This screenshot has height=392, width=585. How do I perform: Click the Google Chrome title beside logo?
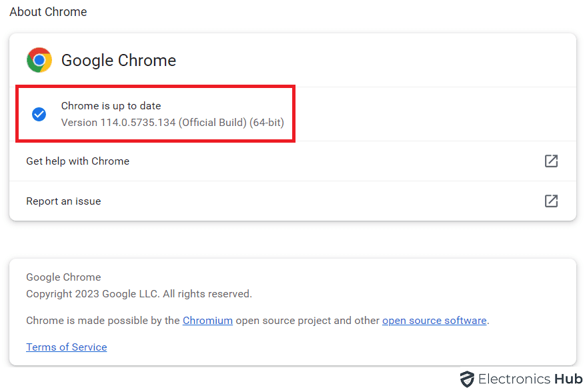point(119,60)
